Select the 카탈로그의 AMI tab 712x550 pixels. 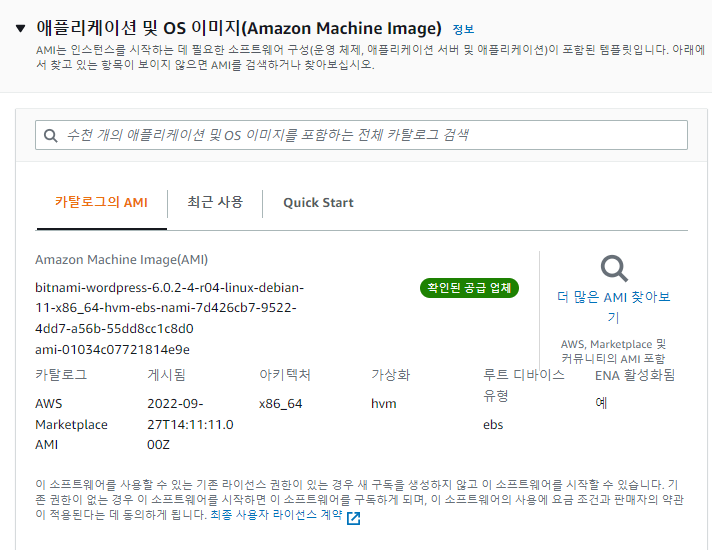point(101,202)
